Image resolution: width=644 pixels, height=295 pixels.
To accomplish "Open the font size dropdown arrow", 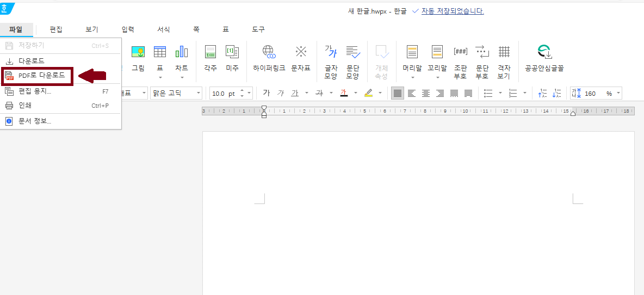I will click(x=249, y=93).
